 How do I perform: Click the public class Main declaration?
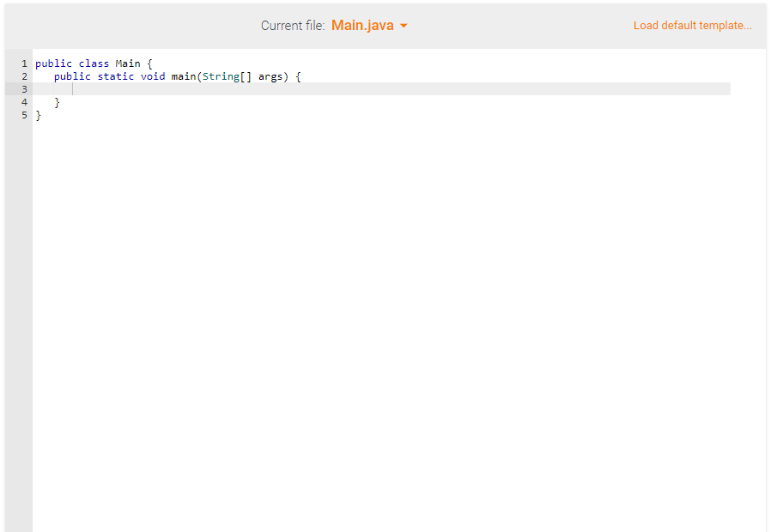(x=94, y=63)
